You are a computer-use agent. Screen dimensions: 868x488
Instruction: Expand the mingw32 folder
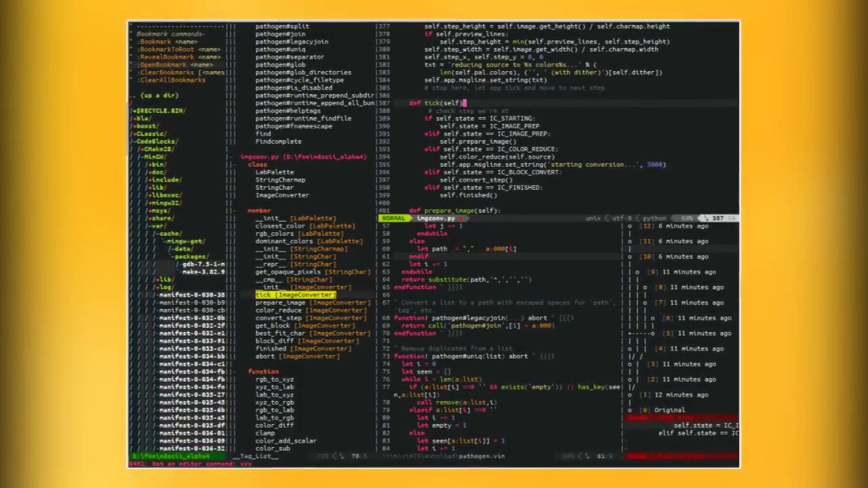pos(165,203)
